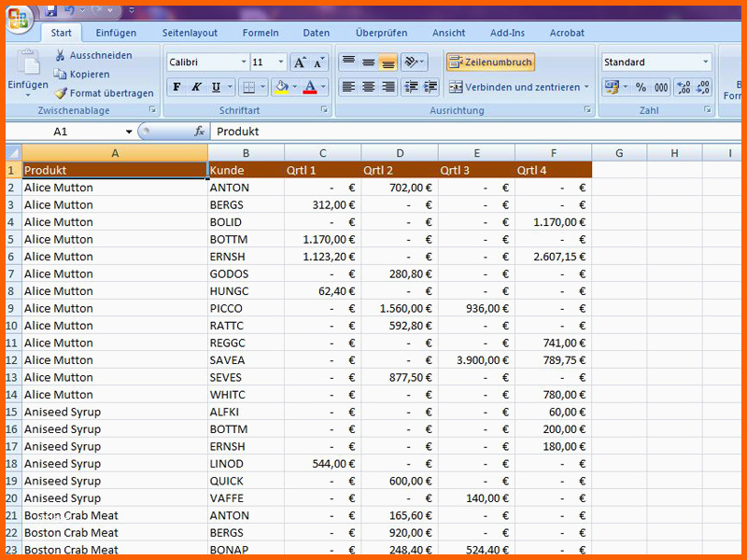
Task: Click Ausschneiden scissors command
Action: (93, 55)
